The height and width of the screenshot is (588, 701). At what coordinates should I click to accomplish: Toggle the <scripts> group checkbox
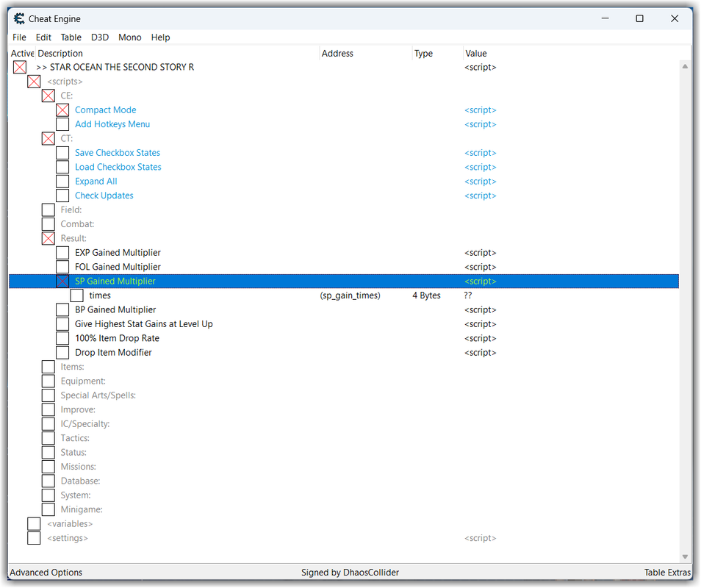point(34,82)
